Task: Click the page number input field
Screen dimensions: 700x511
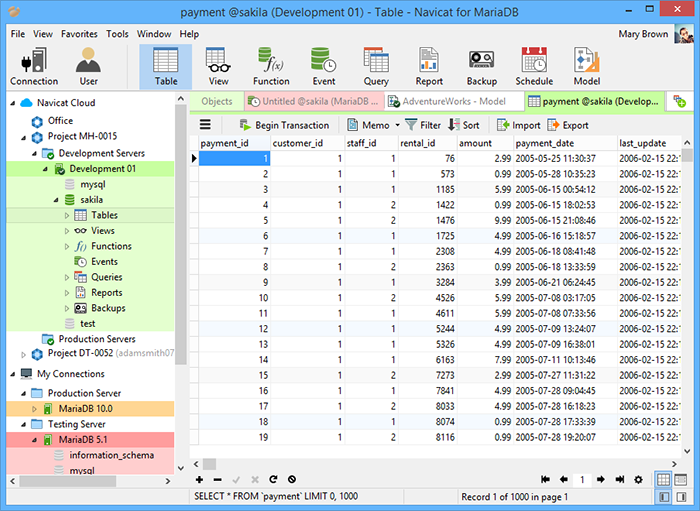Action: [x=582, y=479]
